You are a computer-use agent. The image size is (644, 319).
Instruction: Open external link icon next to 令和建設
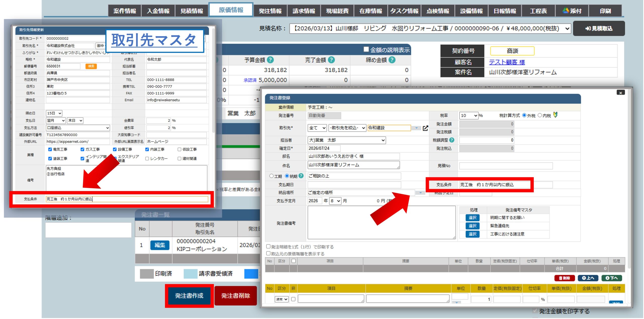click(x=425, y=128)
